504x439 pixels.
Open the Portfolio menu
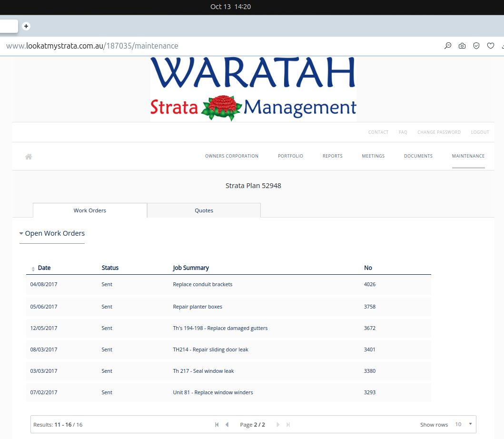pos(291,156)
